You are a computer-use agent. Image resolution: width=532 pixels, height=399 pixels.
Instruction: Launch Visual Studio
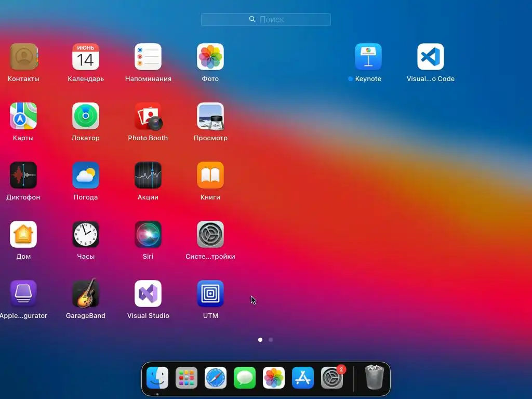[x=148, y=294]
